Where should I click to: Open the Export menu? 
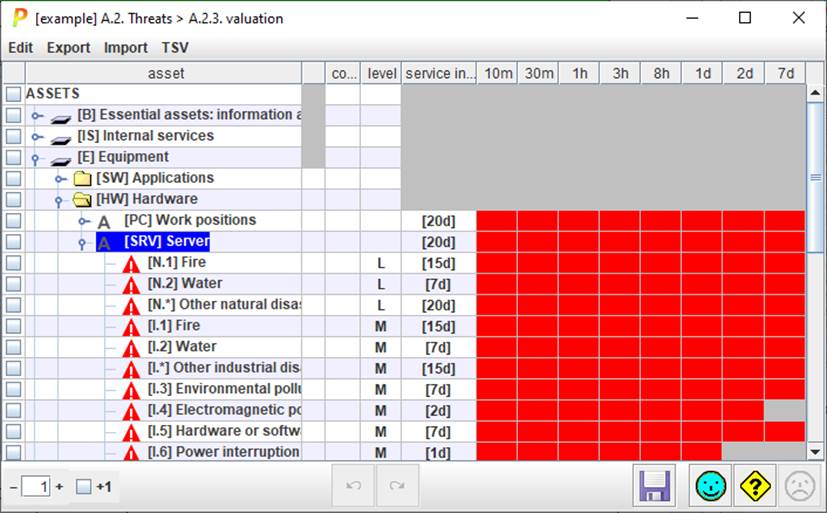[x=68, y=48]
